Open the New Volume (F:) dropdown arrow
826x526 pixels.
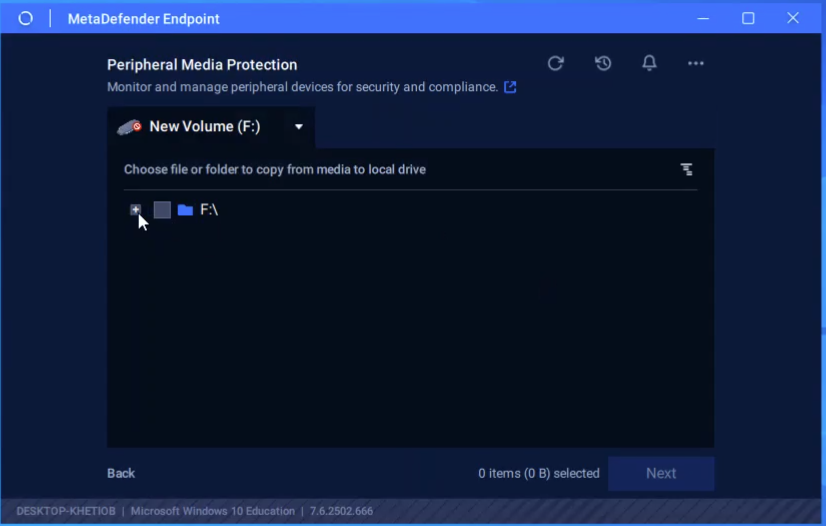(x=299, y=127)
